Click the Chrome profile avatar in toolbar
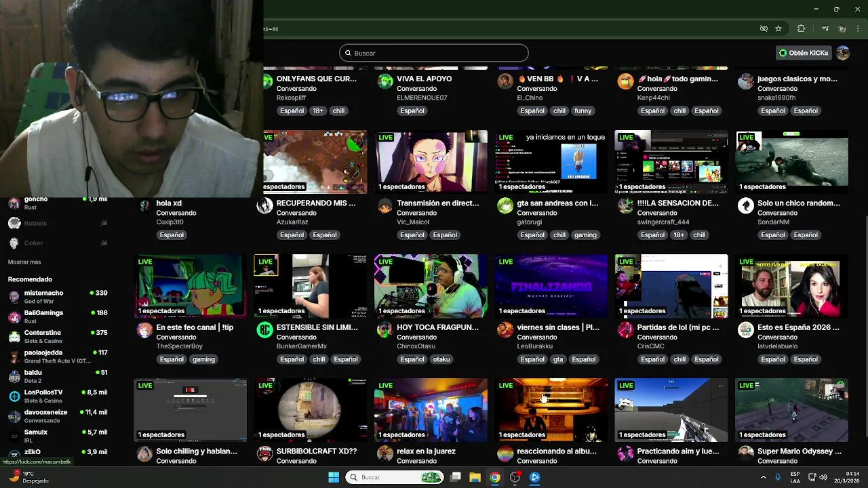868x488 pixels. click(x=842, y=28)
